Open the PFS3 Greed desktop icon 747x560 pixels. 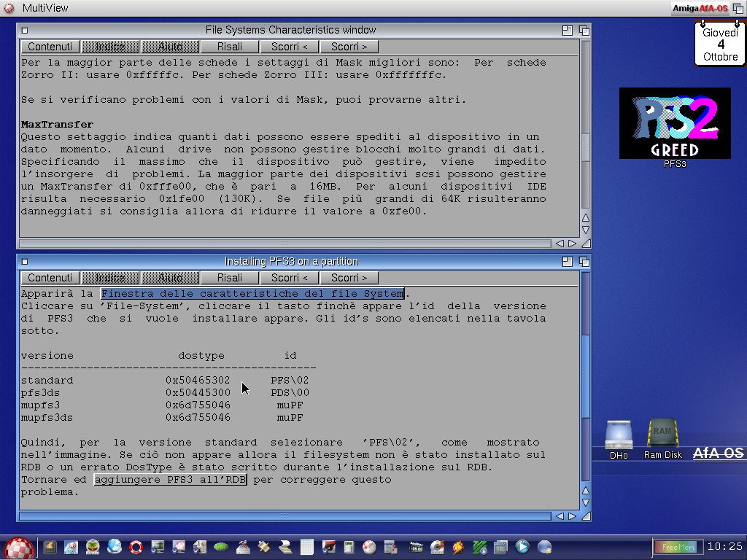[x=675, y=124]
